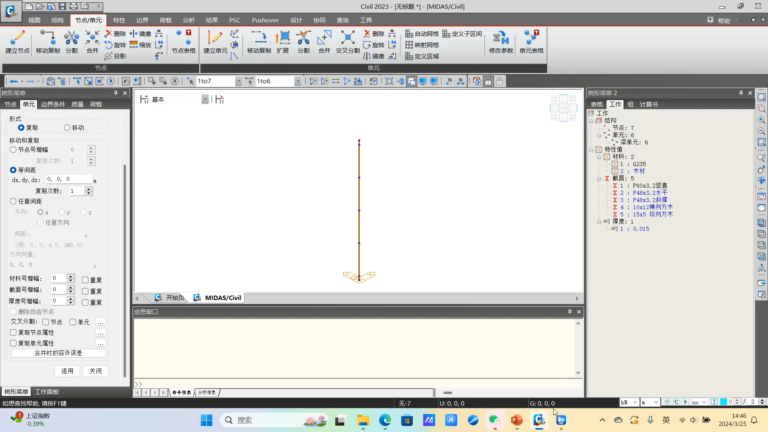Collapse the 截面: 5 tree node
768x432 pixels.
point(599,178)
